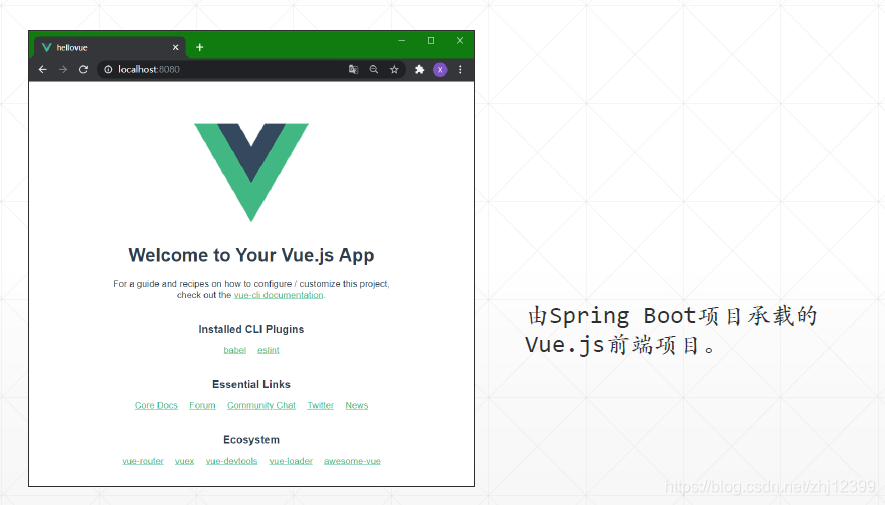Open the awesome-vue link
The width and height of the screenshot is (885, 505).
pos(352,461)
